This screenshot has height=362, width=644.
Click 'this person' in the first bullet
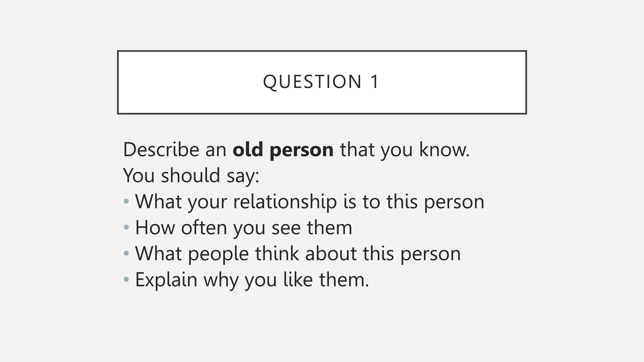[x=436, y=202]
